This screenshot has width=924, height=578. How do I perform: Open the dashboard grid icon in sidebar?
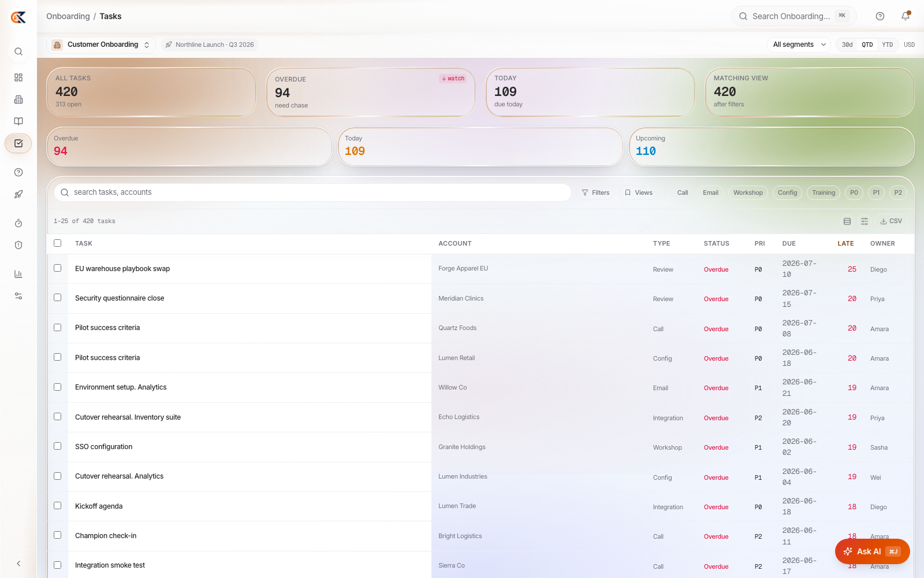(x=18, y=77)
